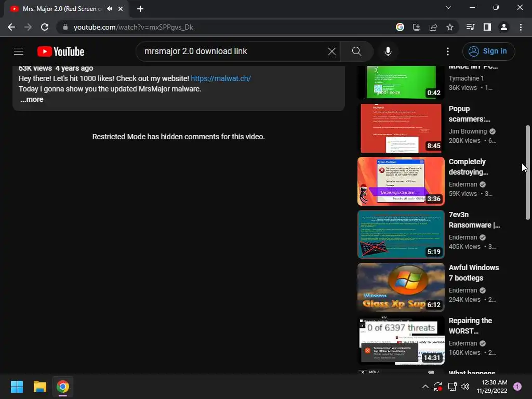Go forward in browser history
Image resolution: width=532 pixels, height=399 pixels.
[28, 27]
